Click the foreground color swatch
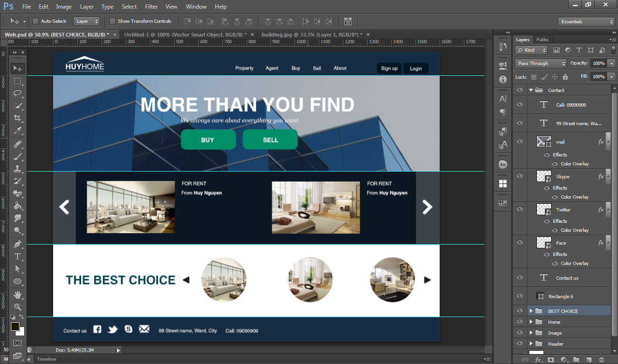This screenshot has height=364, width=618. (16, 327)
